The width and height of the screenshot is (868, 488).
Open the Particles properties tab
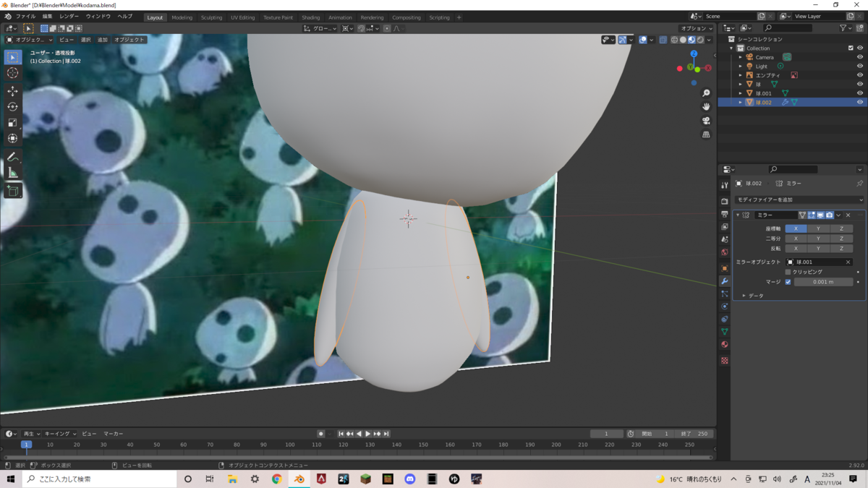(724, 294)
